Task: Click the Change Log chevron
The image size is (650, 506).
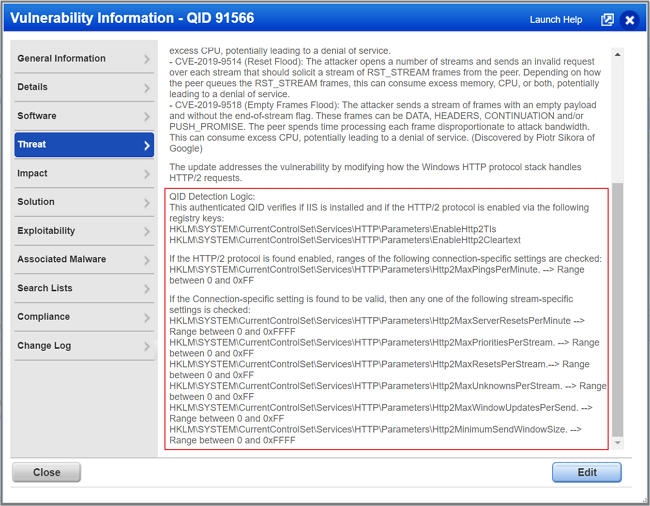Action: click(x=147, y=346)
